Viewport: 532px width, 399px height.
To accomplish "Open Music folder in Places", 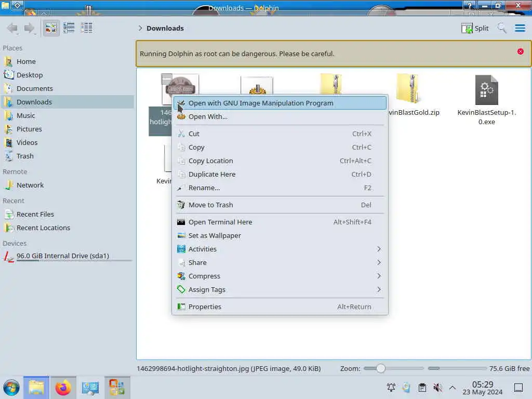I will [x=67, y=116].
